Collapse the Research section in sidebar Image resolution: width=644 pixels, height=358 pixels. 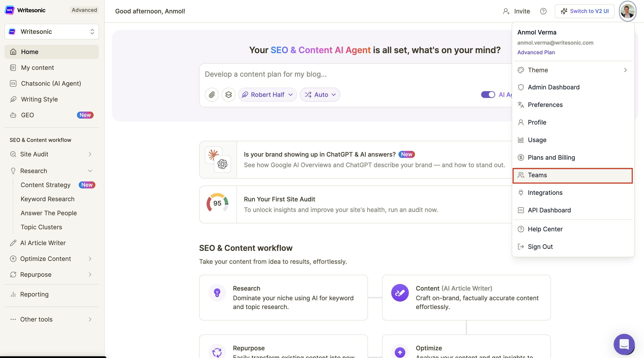pos(90,171)
